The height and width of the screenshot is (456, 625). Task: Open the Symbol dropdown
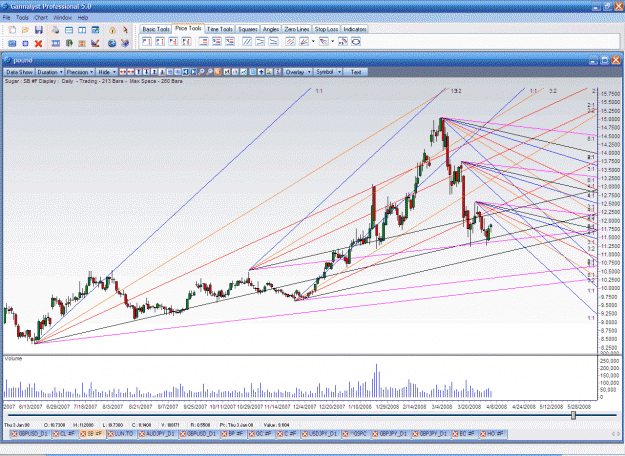coord(328,72)
